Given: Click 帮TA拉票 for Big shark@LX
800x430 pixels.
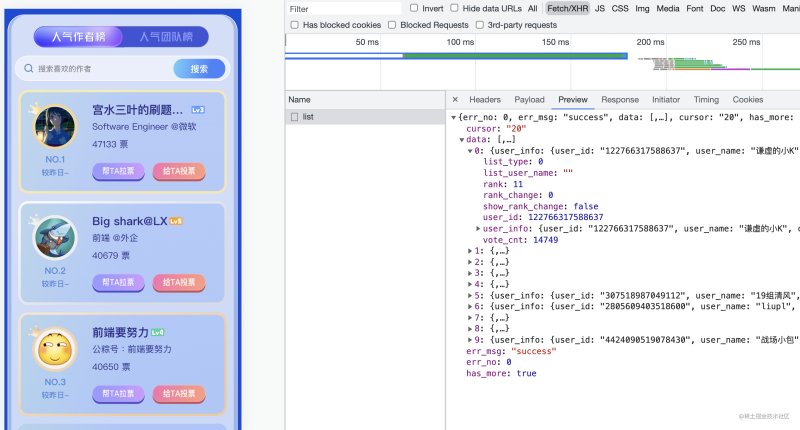Looking at the screenshot, I should point(118,283).
